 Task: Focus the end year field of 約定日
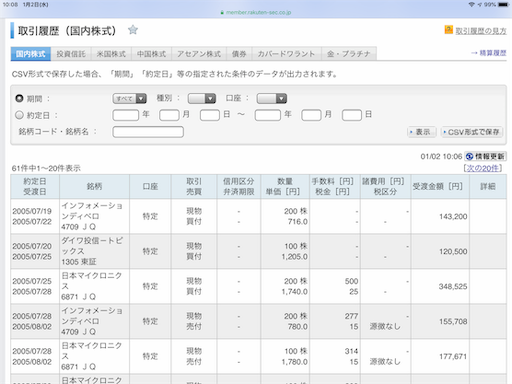point(268,115)
